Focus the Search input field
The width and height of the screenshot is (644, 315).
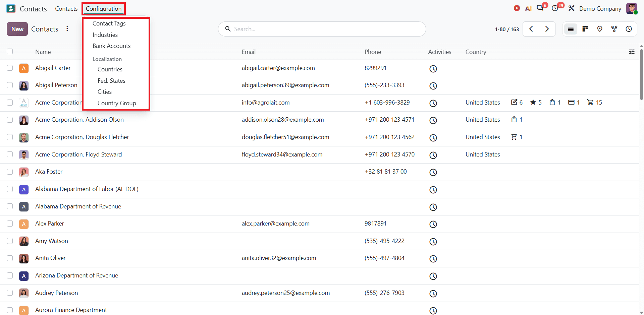click(322, 29)
